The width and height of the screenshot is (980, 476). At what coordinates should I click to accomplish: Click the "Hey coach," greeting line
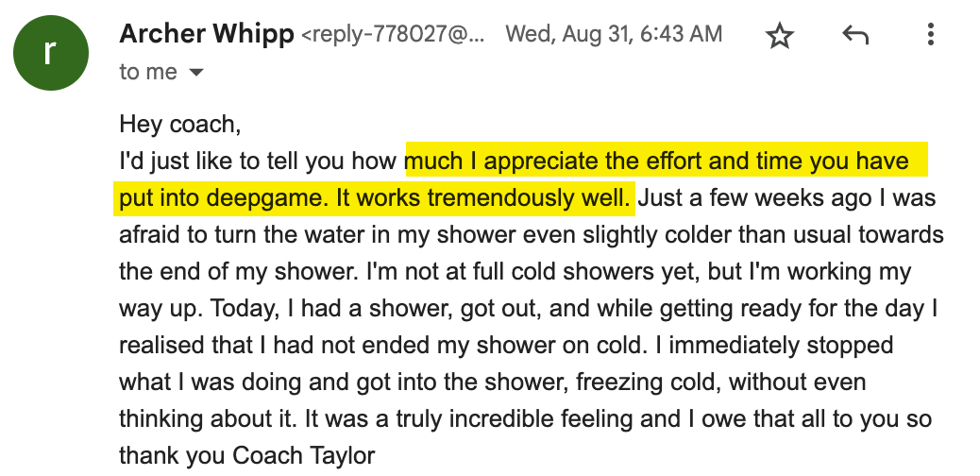[x=180, y=124]
